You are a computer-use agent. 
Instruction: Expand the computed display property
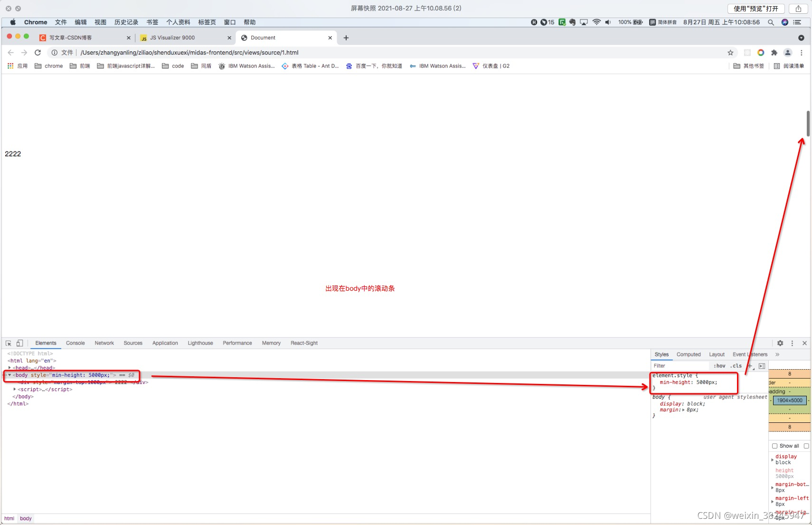pos(772,459)
